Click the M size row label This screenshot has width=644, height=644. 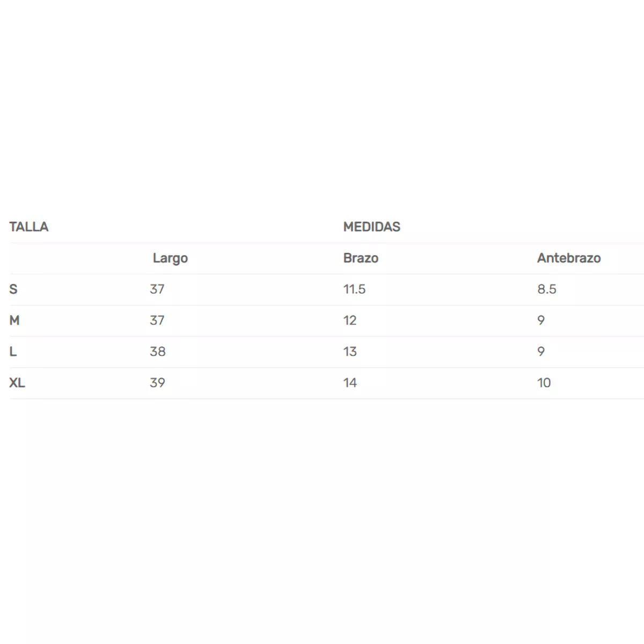coord(14,320)
